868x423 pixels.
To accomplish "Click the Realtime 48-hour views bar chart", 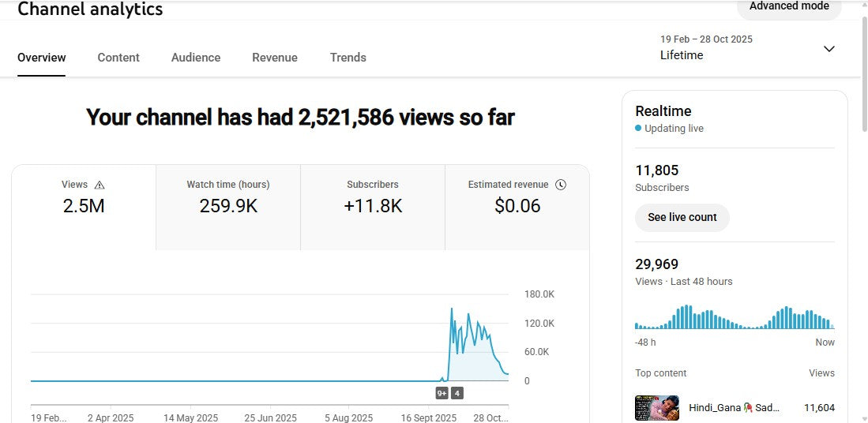I will [x=734, y=317].
